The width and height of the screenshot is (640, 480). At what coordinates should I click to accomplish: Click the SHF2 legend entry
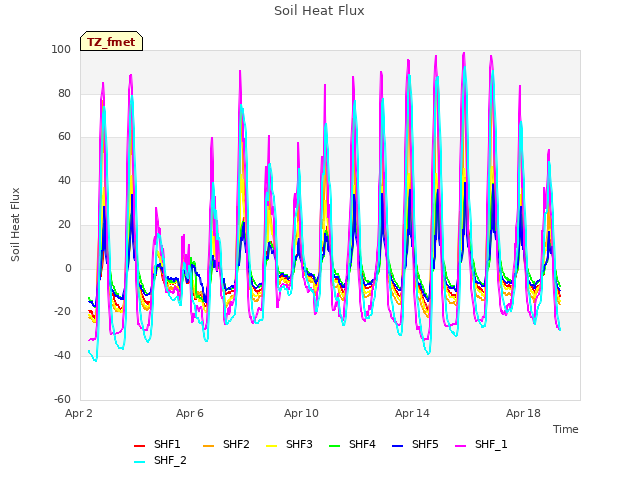pyautogui.click(x=226, y=444)
